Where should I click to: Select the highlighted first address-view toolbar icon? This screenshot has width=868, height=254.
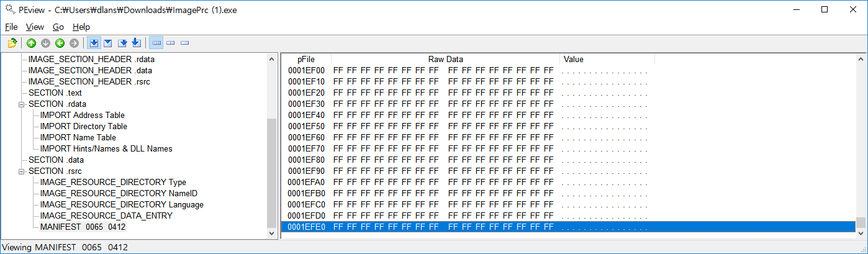pyautogui.click(x=94, y=43)
